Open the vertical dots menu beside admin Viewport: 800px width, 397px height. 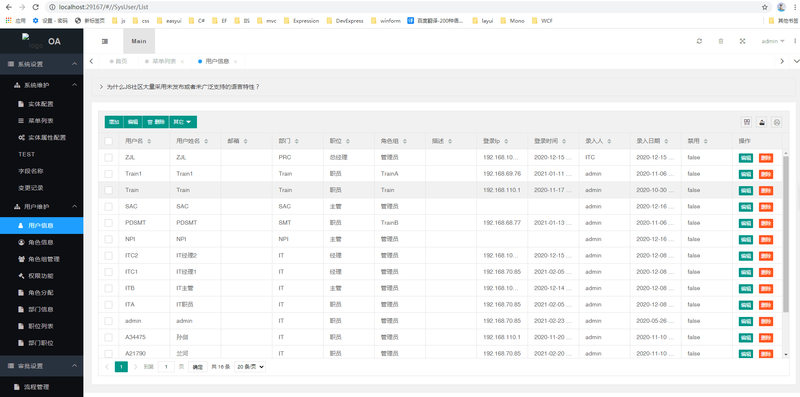pos(795,41)
